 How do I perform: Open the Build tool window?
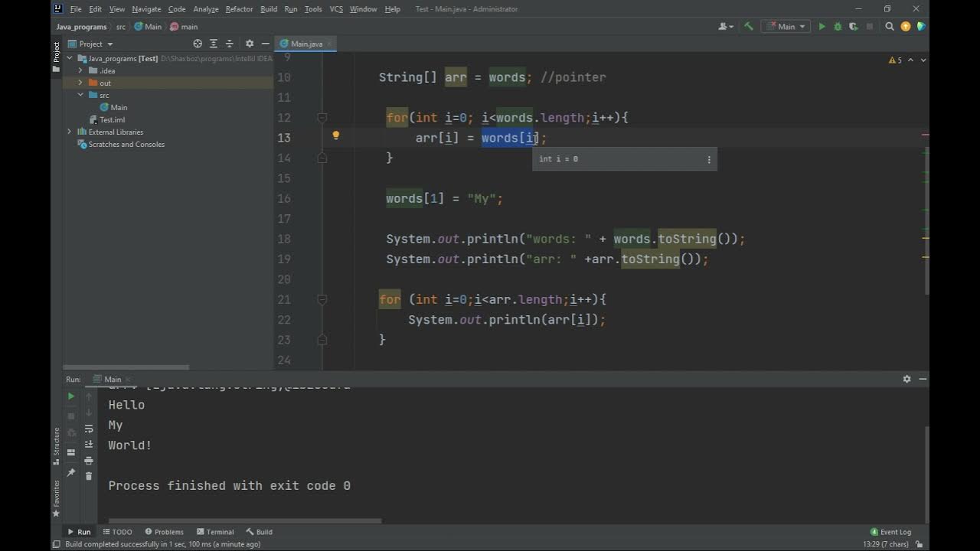pyautogui.click(x=260, y=532)
